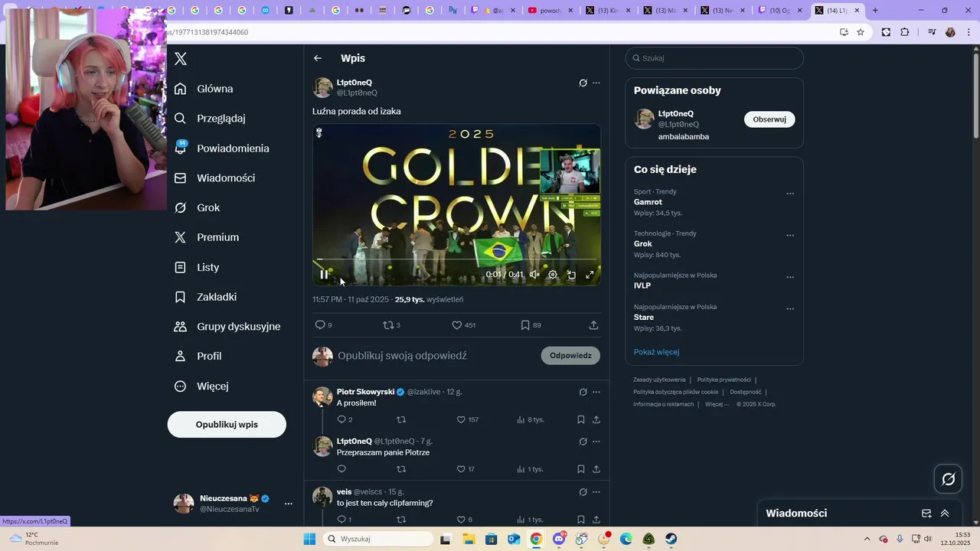Viewport: 980px width, 551px height.
Task: Open Premium in sidebar
Action: coord(207,237)
